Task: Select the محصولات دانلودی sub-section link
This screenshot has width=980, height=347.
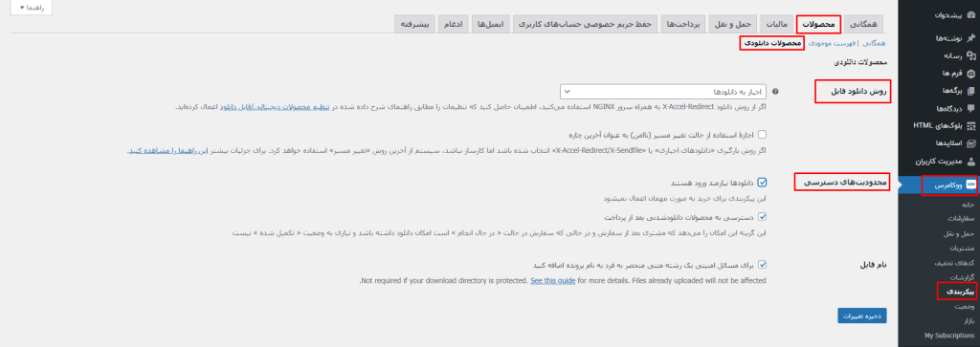Action: coord(773,43)
